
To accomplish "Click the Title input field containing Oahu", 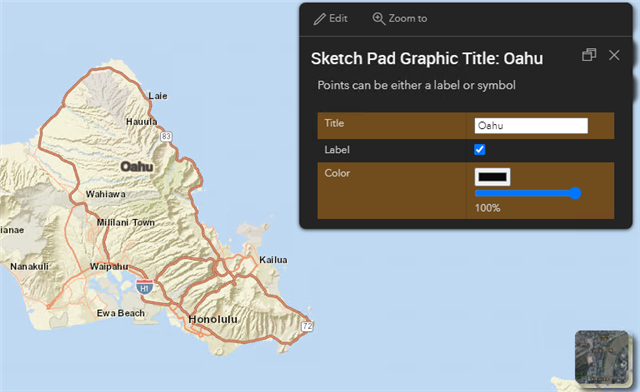I will [531, 126].
